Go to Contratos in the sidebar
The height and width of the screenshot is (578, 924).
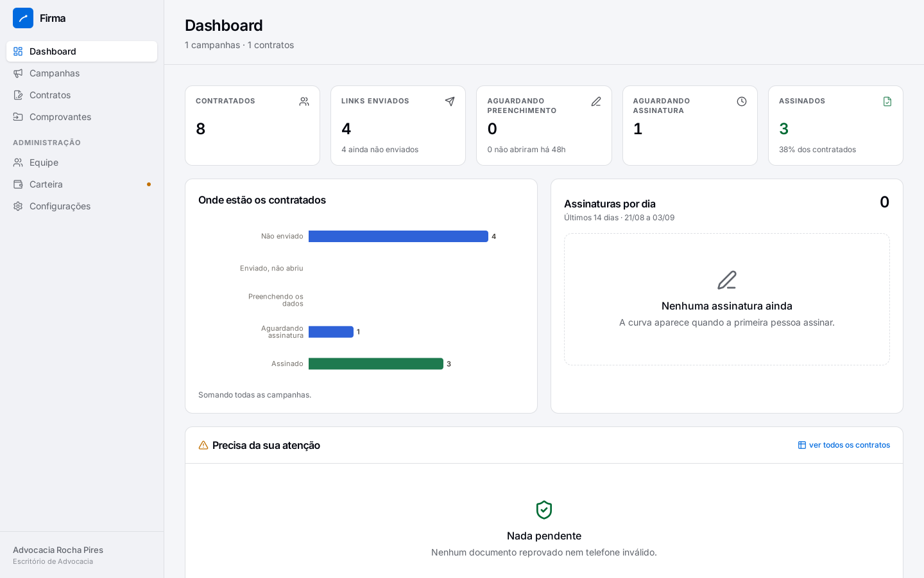point(81,95)
